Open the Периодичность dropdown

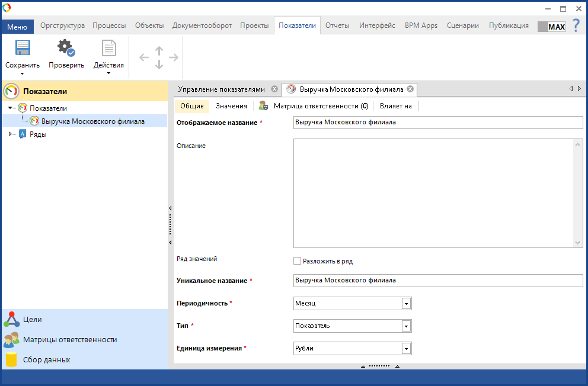[406, 304]
